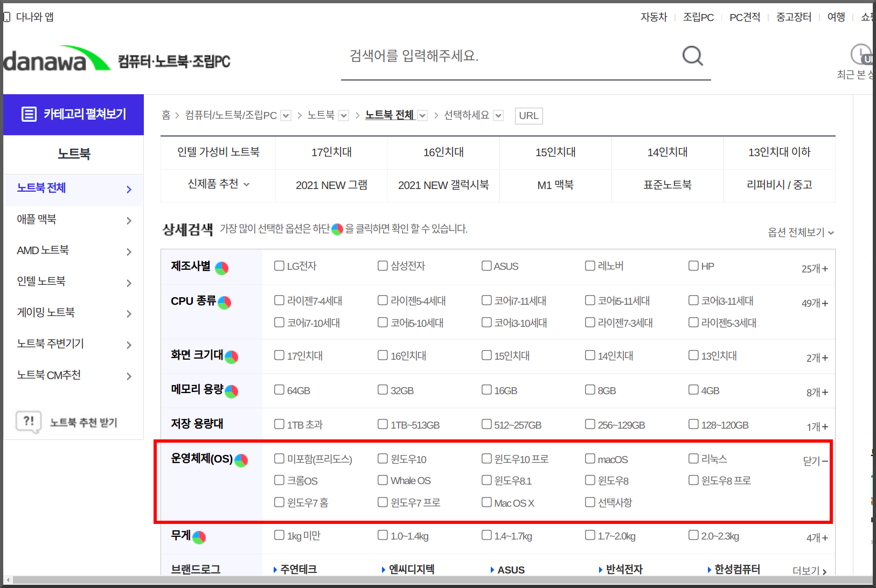876x588 pixels.
Task: Click 더보기 in brand log row
Action: click(809, 570)
